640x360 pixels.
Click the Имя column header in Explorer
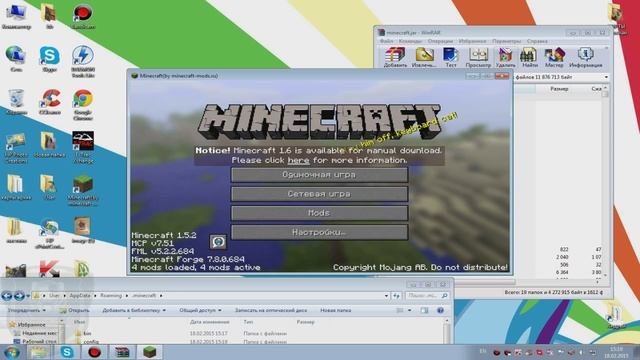coord(80,322)
